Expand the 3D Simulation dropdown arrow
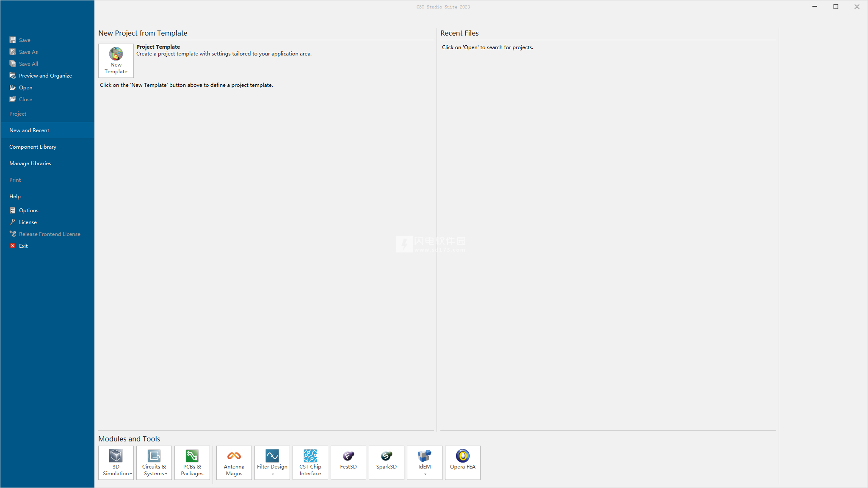This screenshot has width=868, height=488. pyautogui.click(x=131, y=474)
